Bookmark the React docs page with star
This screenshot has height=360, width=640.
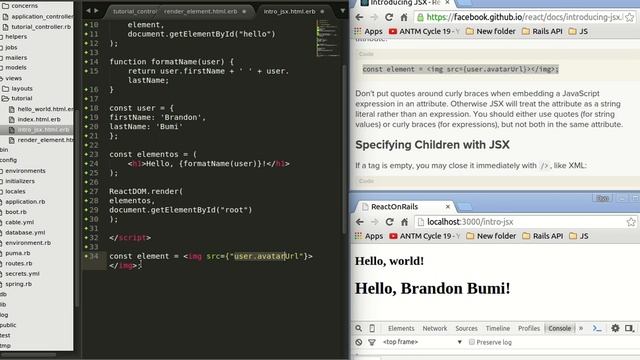pos(630,17)
